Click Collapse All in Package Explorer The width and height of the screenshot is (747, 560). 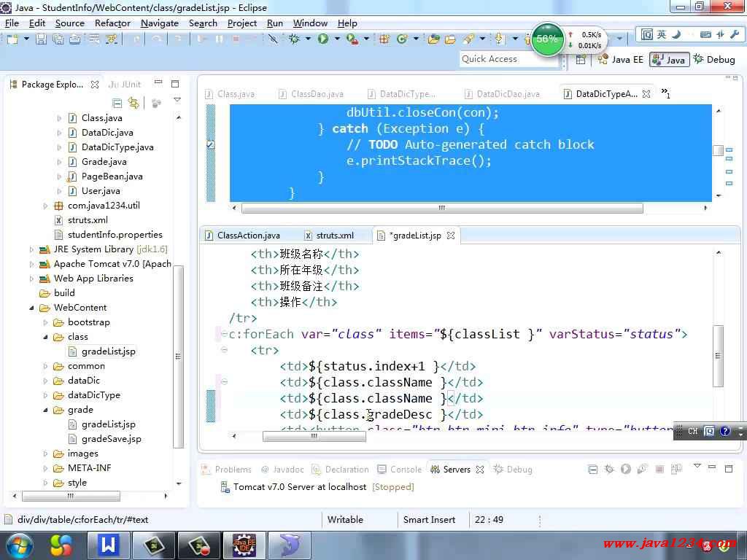[x=117, y=103]
